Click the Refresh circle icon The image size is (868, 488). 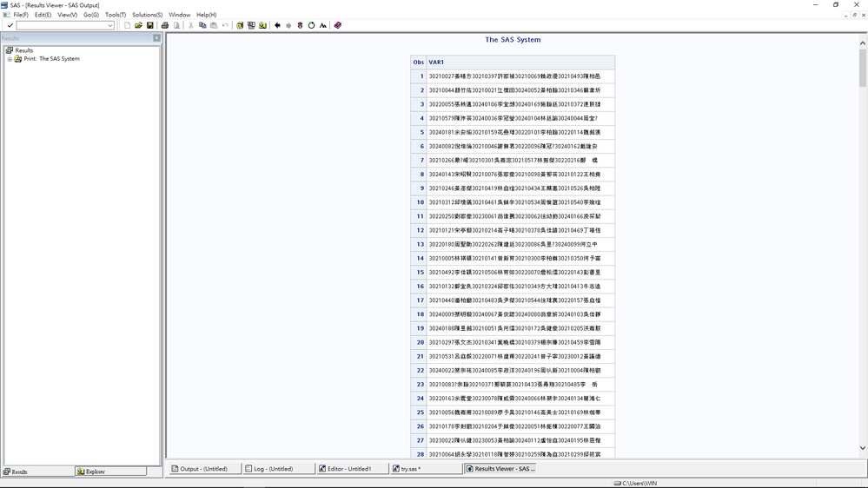312,25
